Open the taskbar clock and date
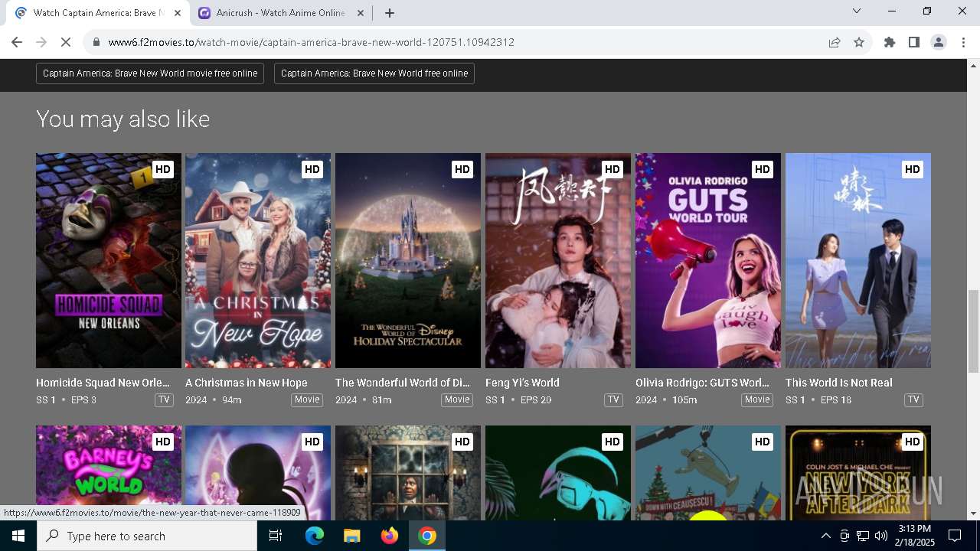The height and width of the screenshot is (551, 980). click(x=915, y=536)
